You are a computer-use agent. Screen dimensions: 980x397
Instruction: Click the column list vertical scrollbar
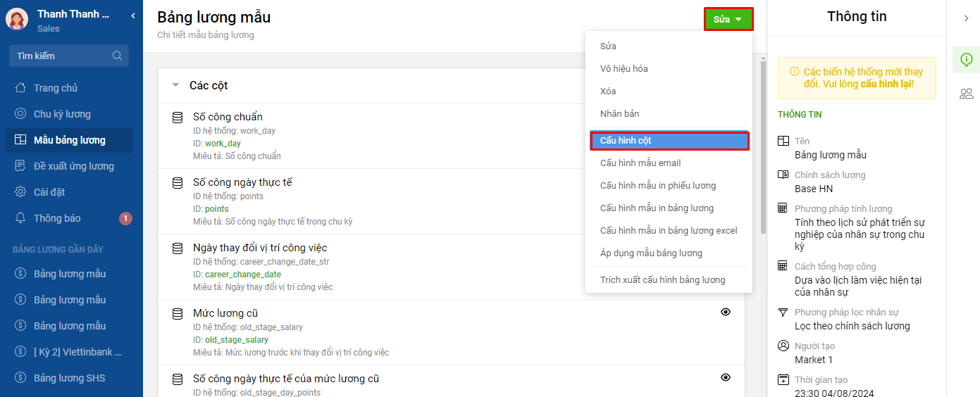[x=763, y=148]
